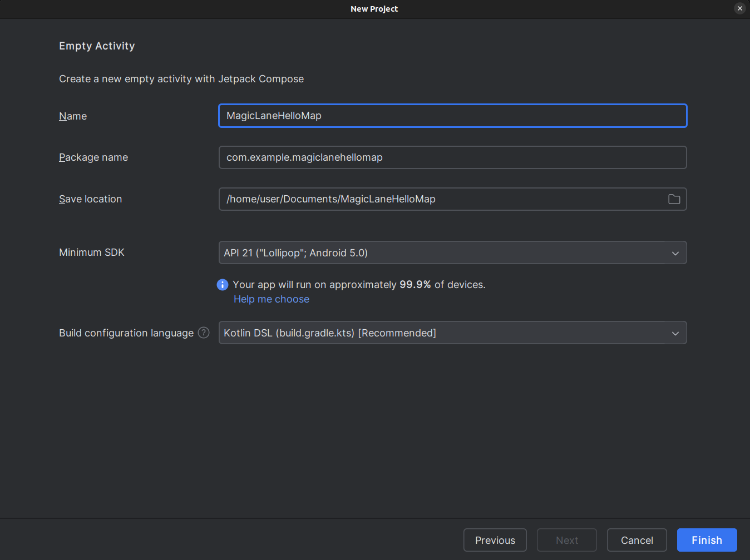Go back with the Previous button

(495, 540)
